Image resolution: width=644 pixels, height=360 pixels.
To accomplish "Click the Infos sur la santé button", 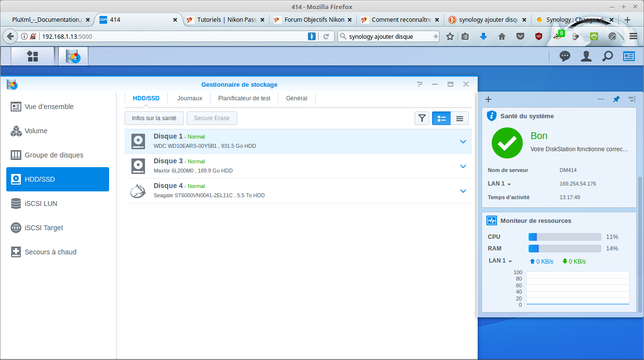I will (x=154, y=118).
